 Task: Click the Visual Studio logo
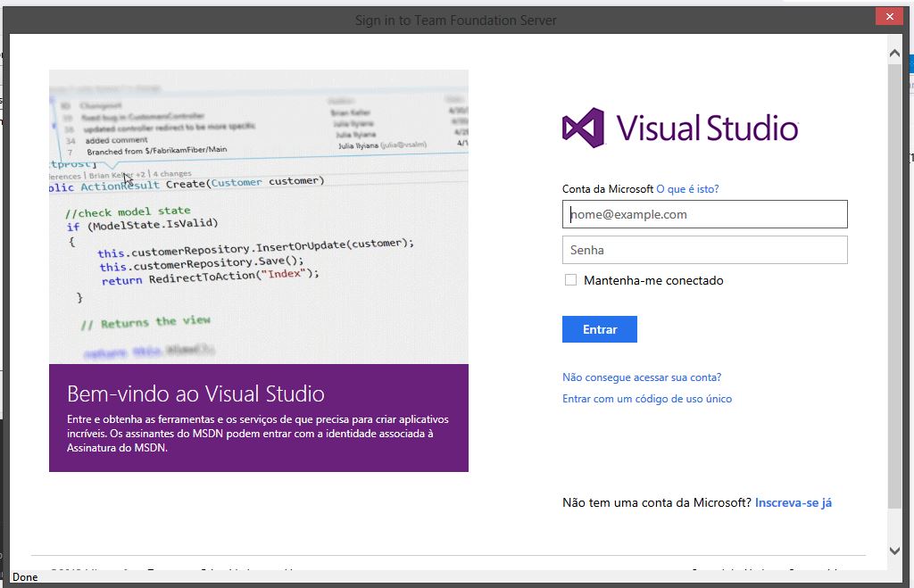[679, 128]
